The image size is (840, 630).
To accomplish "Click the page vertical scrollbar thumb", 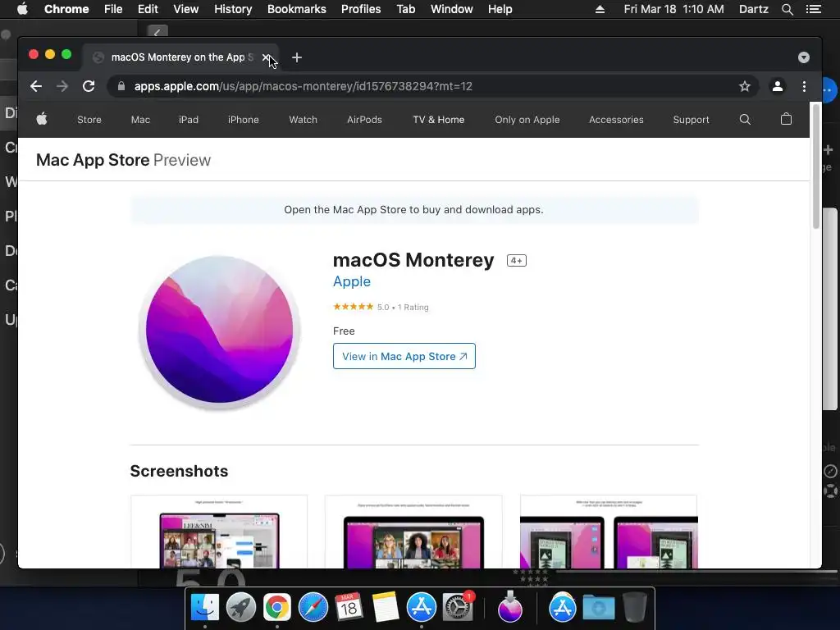I will [816, 166].
